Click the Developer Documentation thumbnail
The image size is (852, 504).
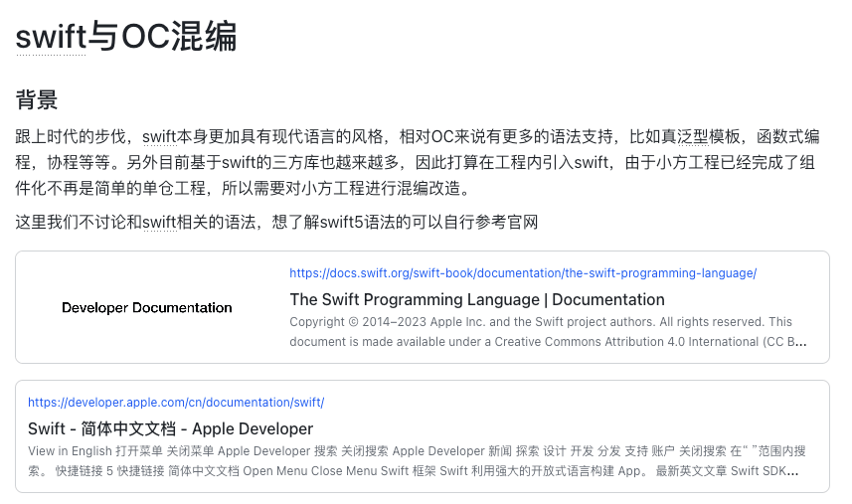coord(147,308)
